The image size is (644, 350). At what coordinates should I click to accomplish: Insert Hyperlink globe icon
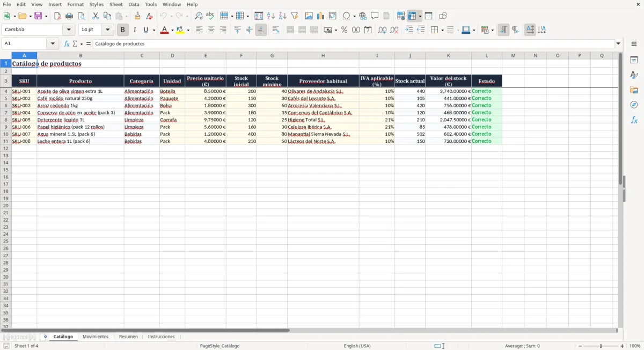tap(363, 16)
